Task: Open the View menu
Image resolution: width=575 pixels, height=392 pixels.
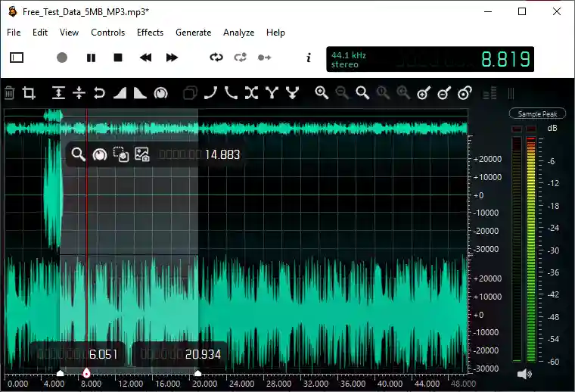Action: pyautogui.click(x=69, y=33)
